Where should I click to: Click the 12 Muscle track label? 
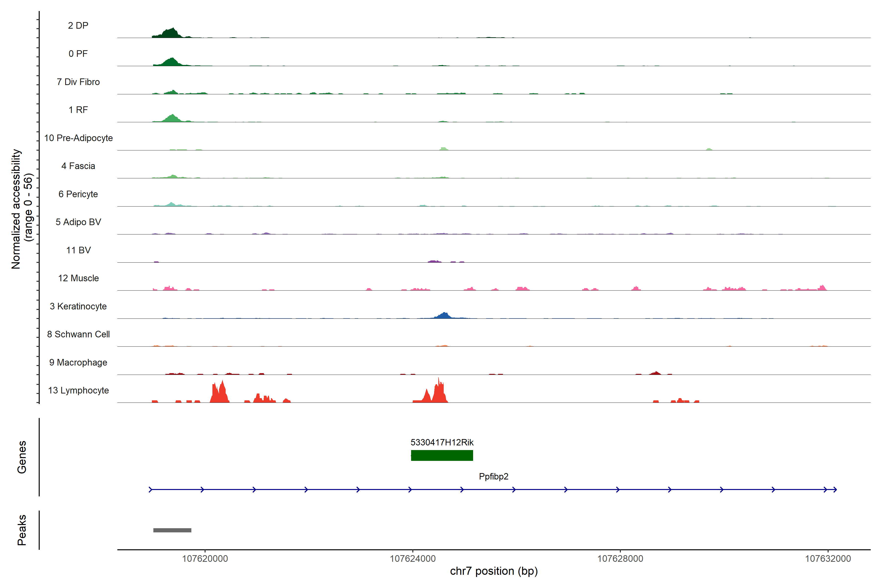tap(78, 278)
